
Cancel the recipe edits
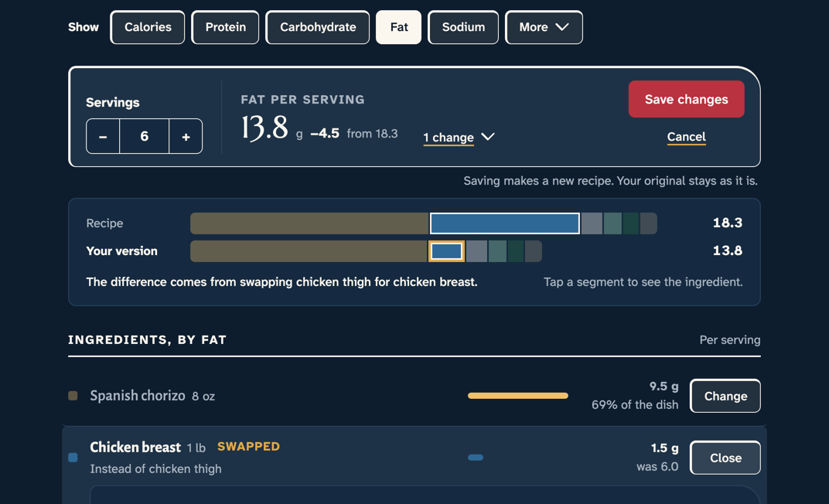click(686, 137)
